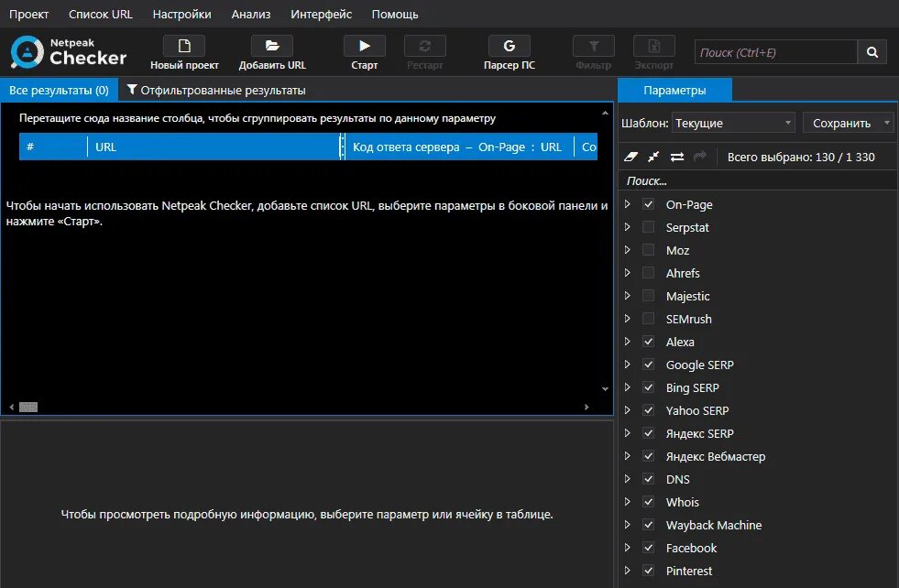Expand the Wayback Machine parameter group
Screen dimensions: 899x588
627,525
